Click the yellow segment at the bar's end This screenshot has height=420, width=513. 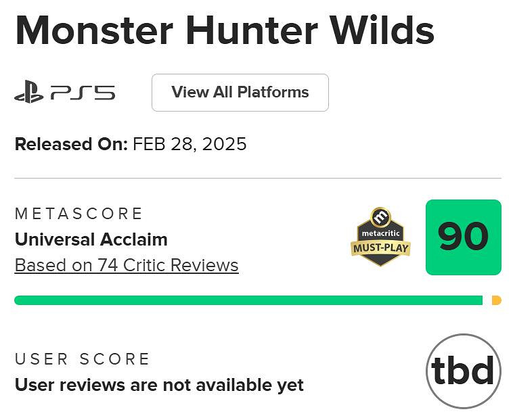pos(496,300)
